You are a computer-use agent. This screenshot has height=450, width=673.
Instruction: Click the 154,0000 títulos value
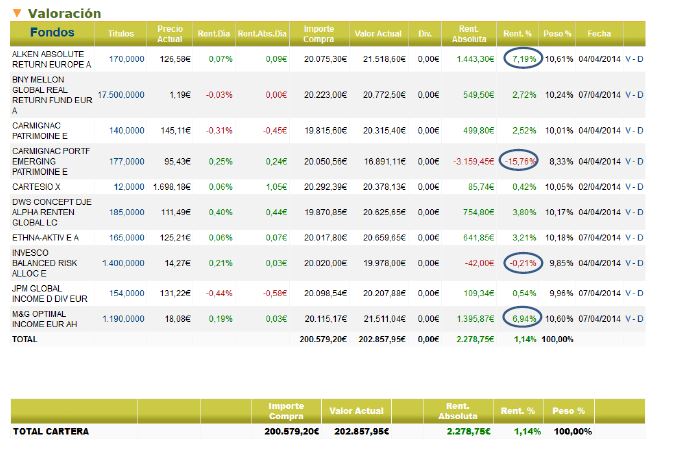coord(126,293)
